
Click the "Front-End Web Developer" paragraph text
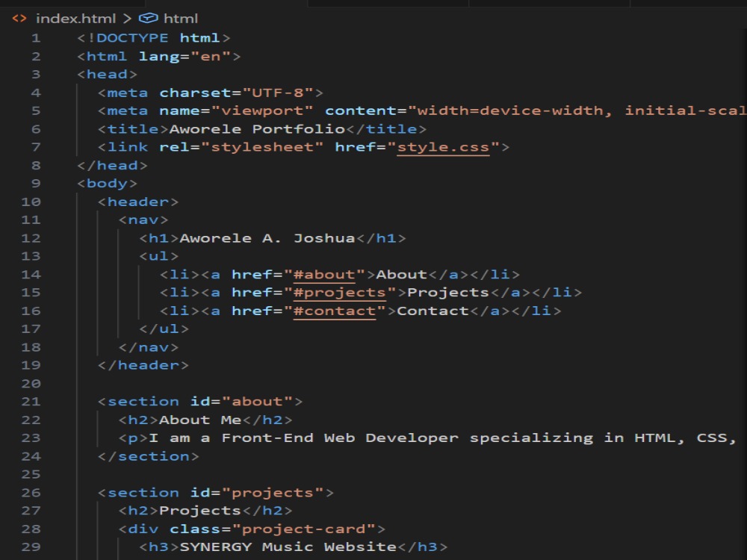pyautogui.click(x=340, y=438)
